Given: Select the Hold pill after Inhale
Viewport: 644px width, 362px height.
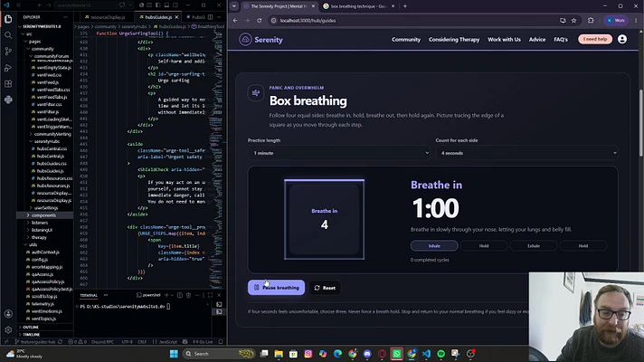Looking at the screenshot, I should point(484,246).
